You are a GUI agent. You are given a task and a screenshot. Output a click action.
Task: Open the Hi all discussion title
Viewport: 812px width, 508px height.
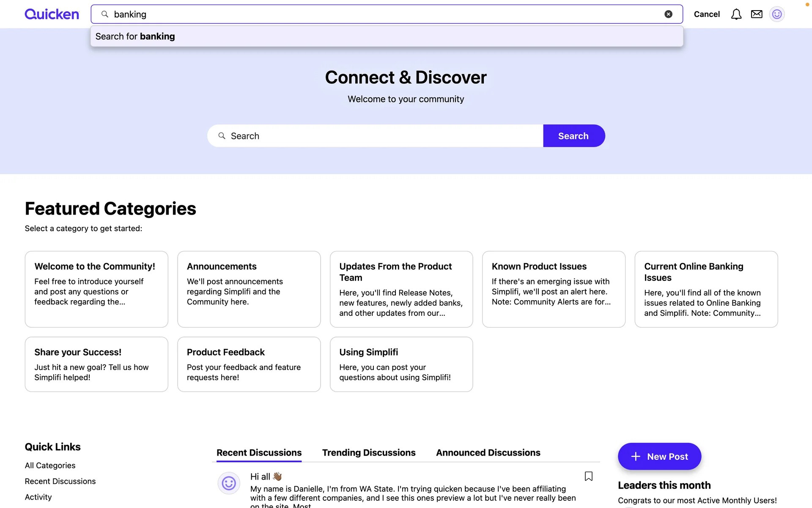[260, 477]
